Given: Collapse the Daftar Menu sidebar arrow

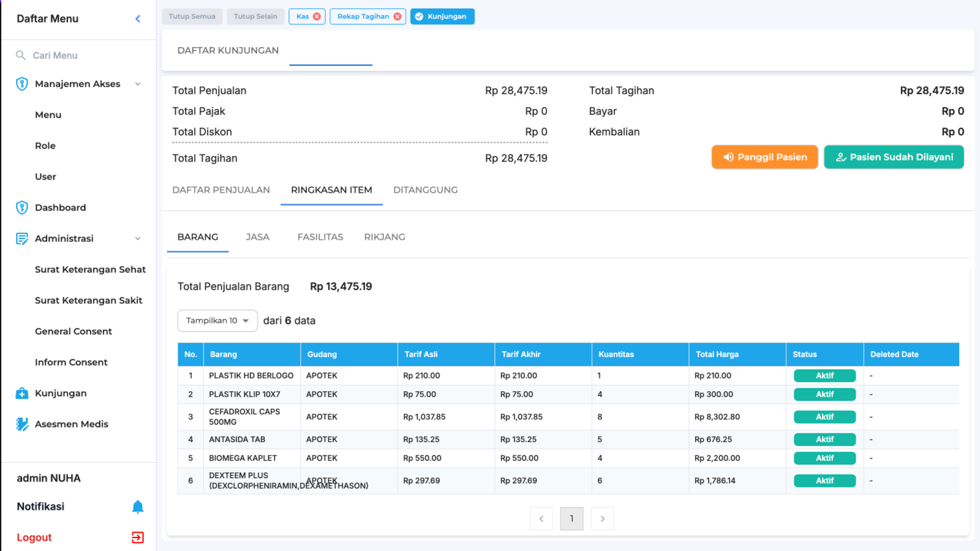Looking at the screenshot, I should tap(138, 19).
